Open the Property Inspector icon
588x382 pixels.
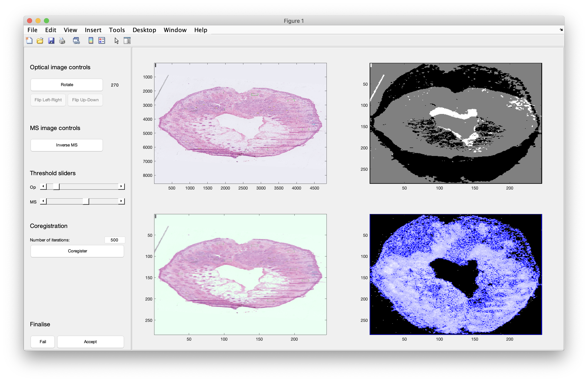(x=127, y=41)
